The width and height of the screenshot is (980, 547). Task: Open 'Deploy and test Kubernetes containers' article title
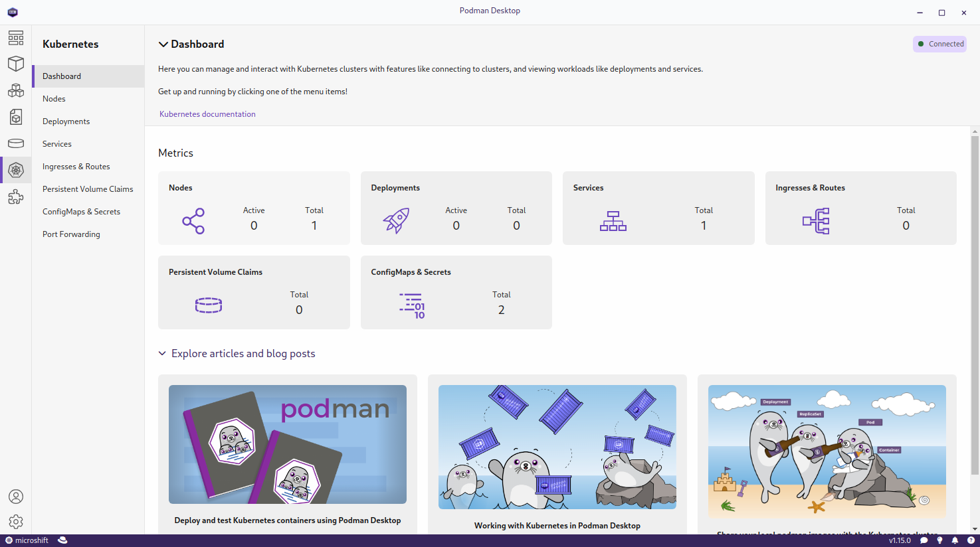pyautogui.click(x=288, y=520)
